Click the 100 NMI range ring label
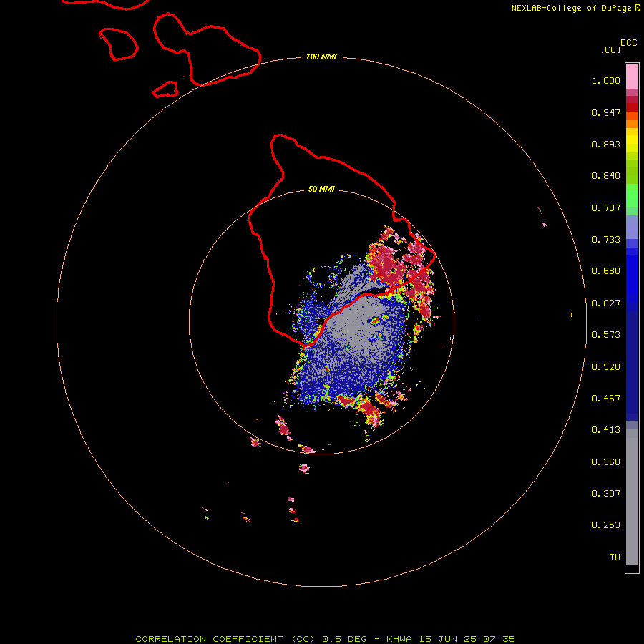This screenshot has height=644, width=644. 321,57
